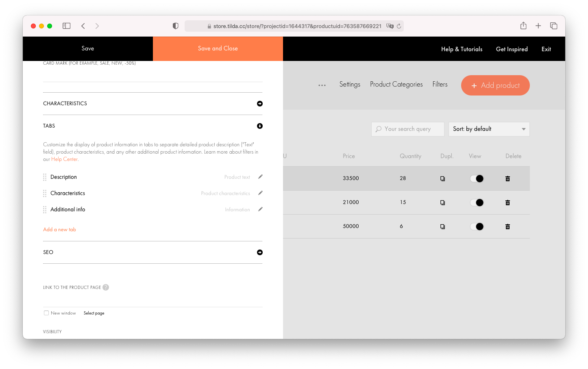Duplicate the product priced 33500
Screen dimensions: 588x369
pyautogui.click(x=442, y=178)
